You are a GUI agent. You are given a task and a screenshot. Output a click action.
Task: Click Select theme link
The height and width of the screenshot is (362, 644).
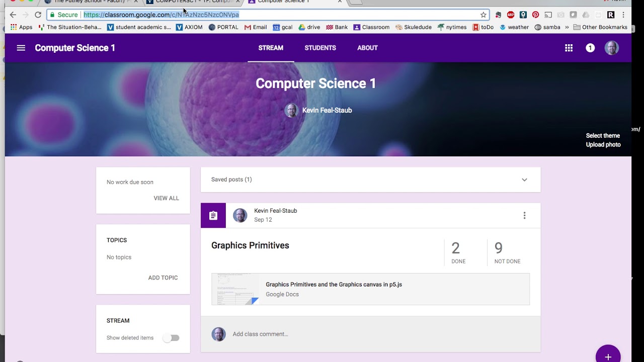click(603, 136)
